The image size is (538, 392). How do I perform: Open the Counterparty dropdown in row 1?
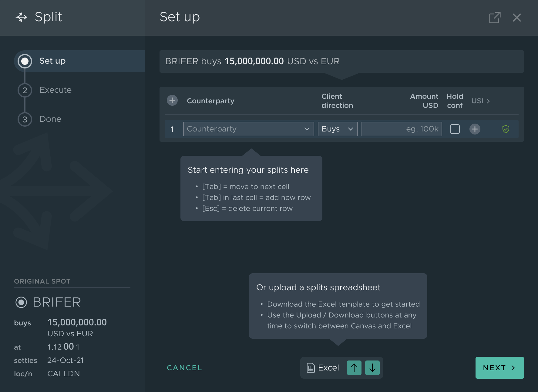point(249,129)
